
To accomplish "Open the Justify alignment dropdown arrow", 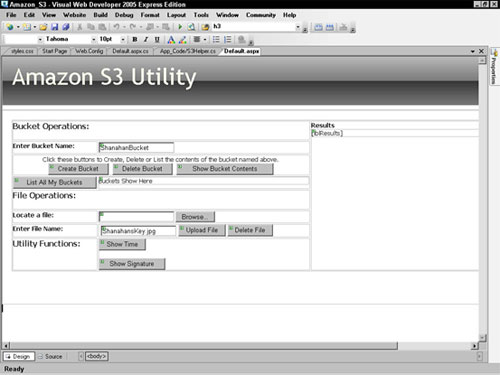I will pyautogui.click(x=205, y=39).
